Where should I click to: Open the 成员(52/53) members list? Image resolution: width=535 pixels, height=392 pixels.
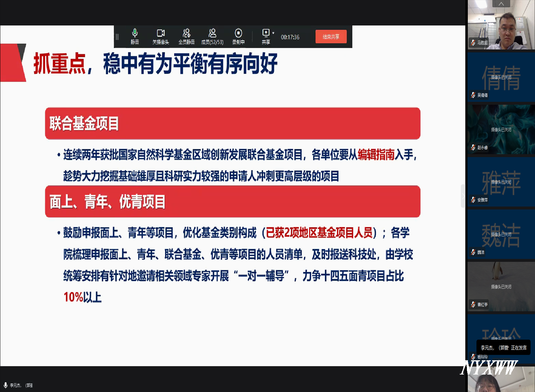[x=212, y=33]
